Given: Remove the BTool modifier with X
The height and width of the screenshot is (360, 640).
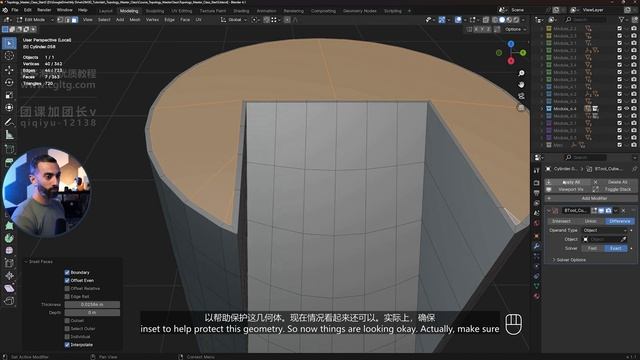Looking at the screenshot, I should pyautogui.click(x=623, y=211).
